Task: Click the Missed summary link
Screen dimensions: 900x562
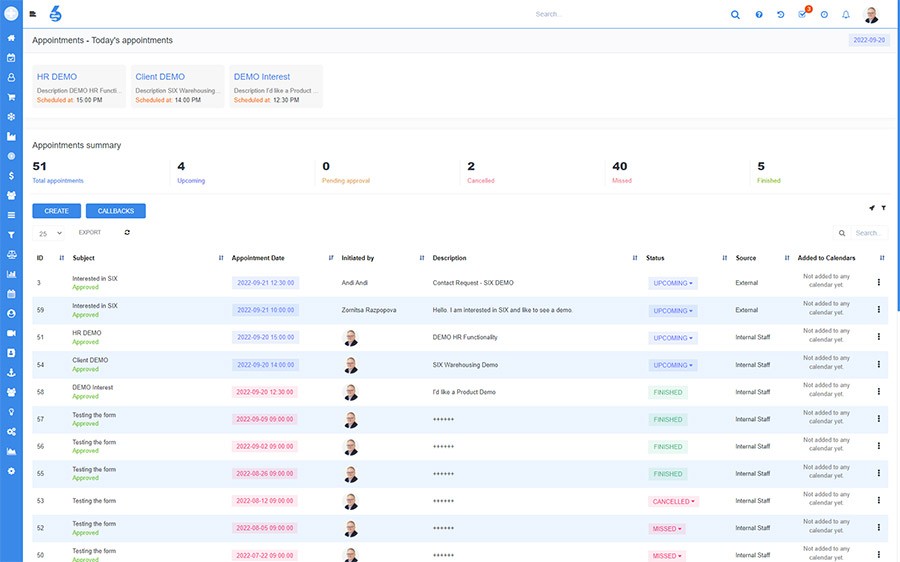Action: (622, 181)
